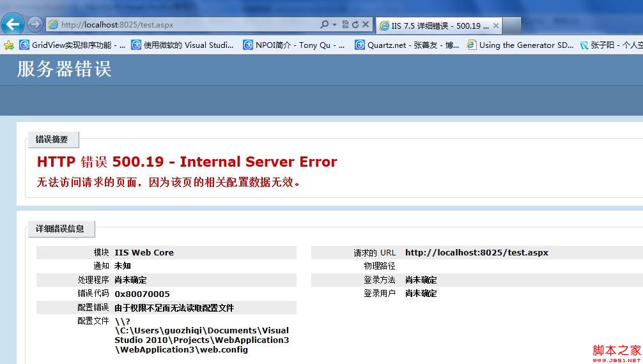Refresh the page with the reload icon
The image size is (643, 364).
coord(355,25)
